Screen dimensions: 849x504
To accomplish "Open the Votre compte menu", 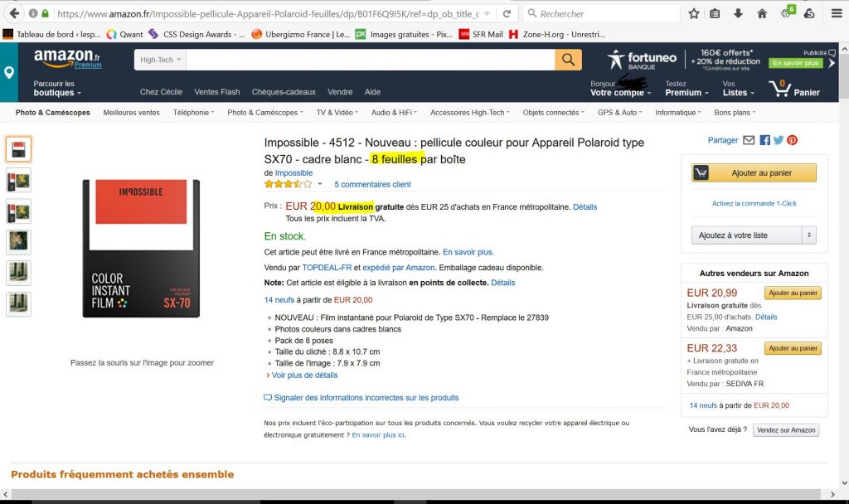I will pos(620,88).
